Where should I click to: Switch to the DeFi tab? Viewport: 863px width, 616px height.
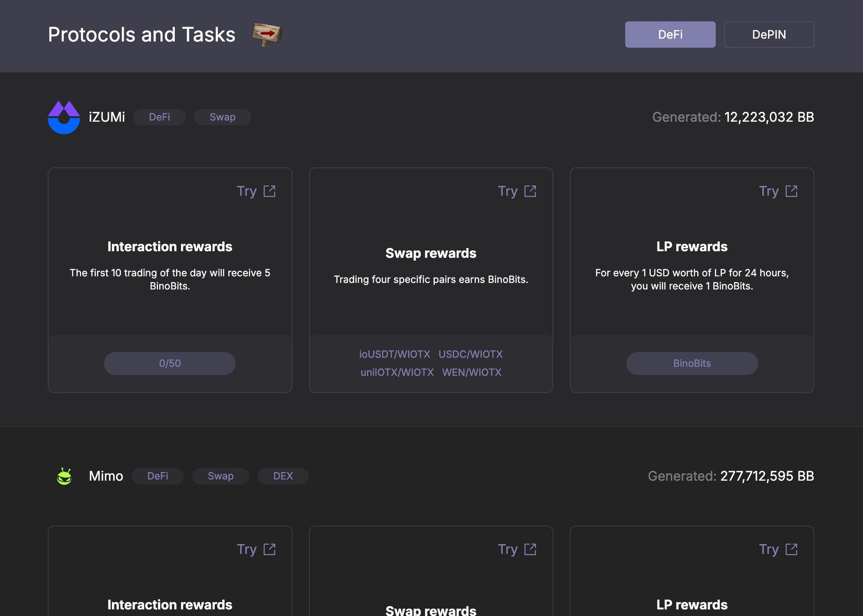[670, 35]
